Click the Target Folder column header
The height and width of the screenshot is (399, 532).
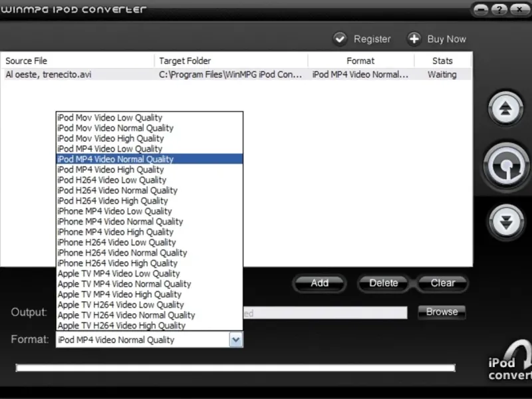(231, 61)
